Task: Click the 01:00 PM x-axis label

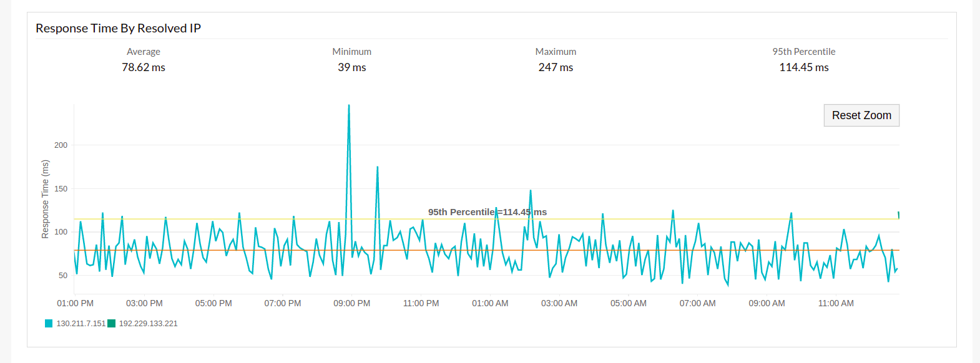Action: 76,303
